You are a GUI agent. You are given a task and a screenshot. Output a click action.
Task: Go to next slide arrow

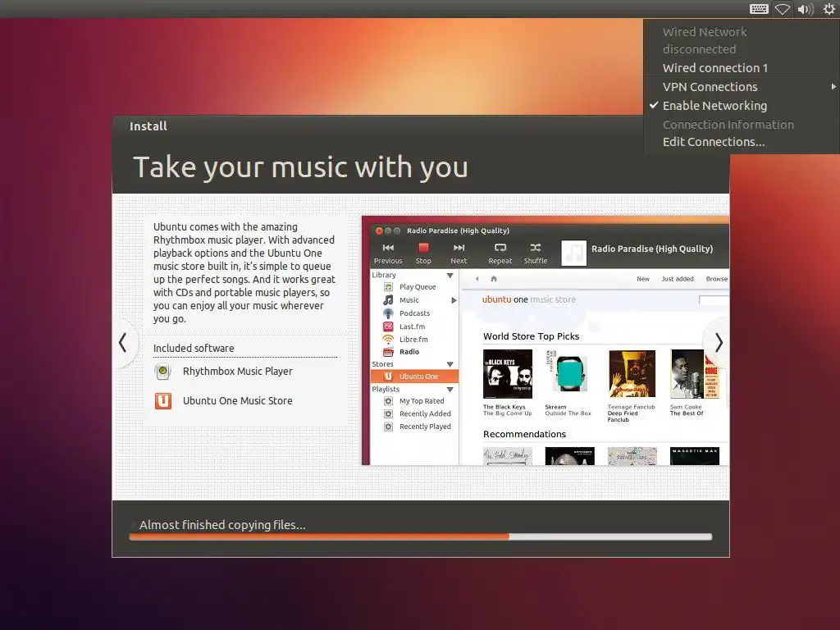tap(719, 343)
